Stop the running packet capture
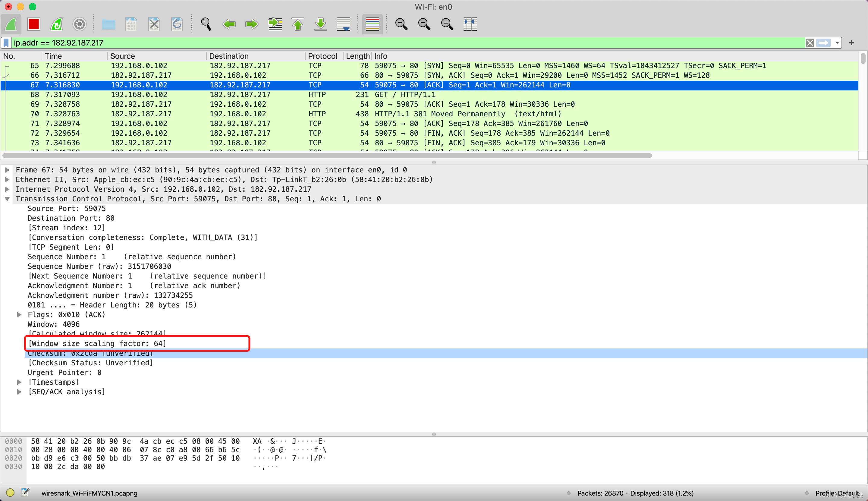This screenshot has height=501, width=868. point(33,24)
